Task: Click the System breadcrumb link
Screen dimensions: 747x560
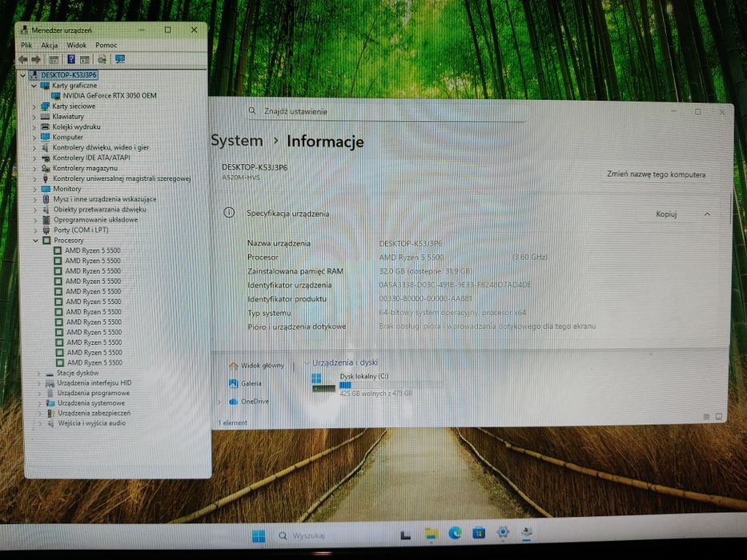Action: (237, 141)
